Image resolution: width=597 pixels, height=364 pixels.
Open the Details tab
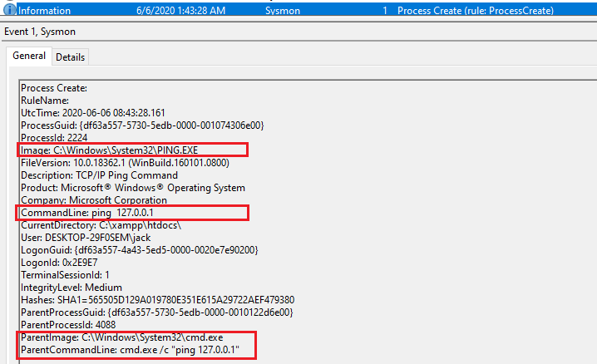(70, 57)
